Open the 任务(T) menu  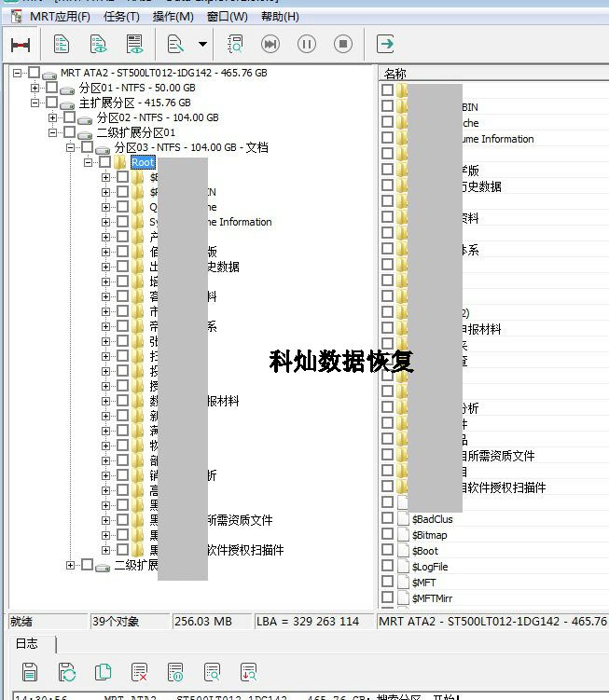tap(121, 17)
